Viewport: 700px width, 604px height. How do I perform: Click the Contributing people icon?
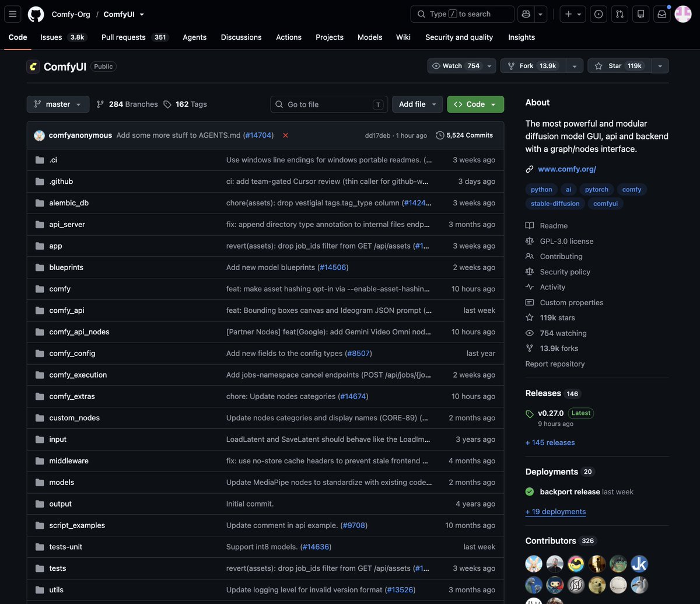pos(530,256)
